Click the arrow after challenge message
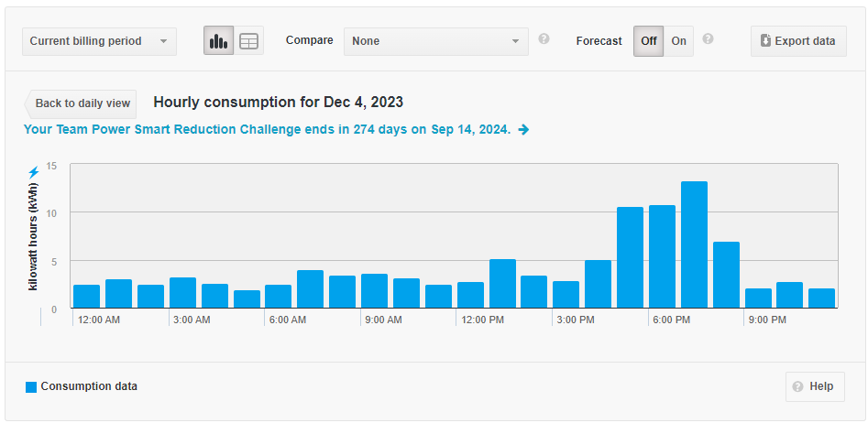The image size is (868, 423). pos(523,130)
